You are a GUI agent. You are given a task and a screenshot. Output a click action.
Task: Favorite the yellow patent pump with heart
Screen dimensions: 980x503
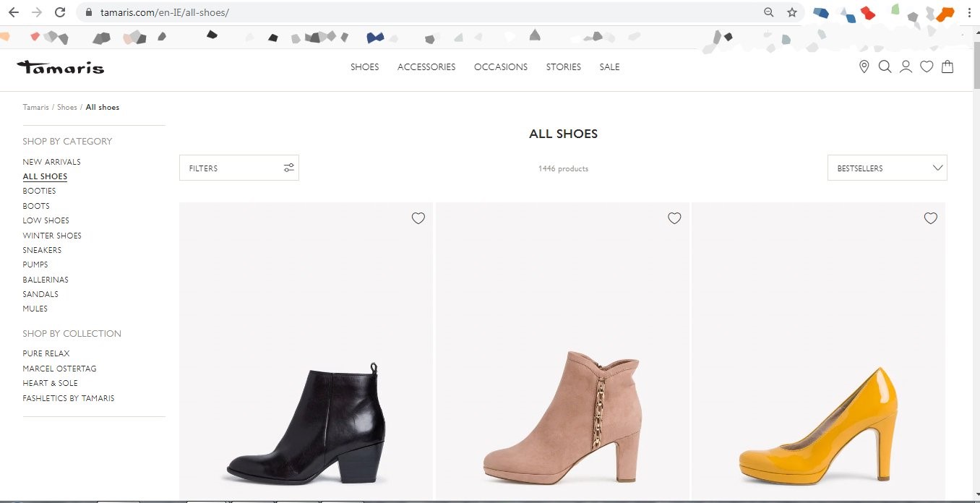pyautogui.click(x=930, y=218)
